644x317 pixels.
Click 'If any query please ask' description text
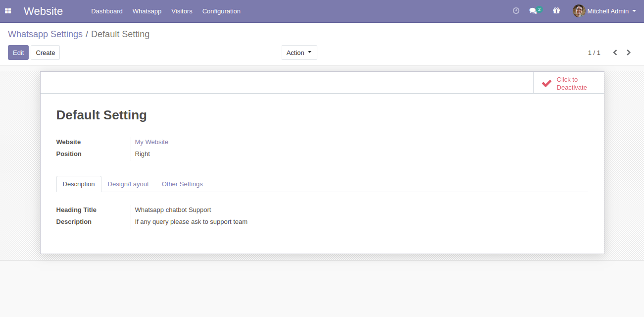191,221
